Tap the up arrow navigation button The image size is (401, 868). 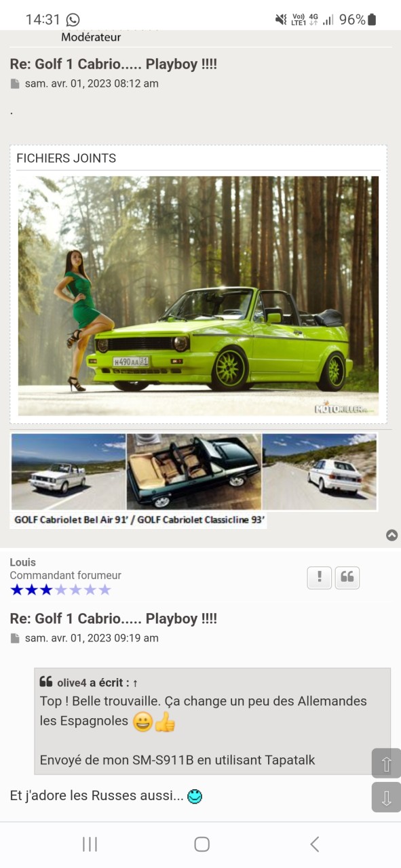pos(386,764)
